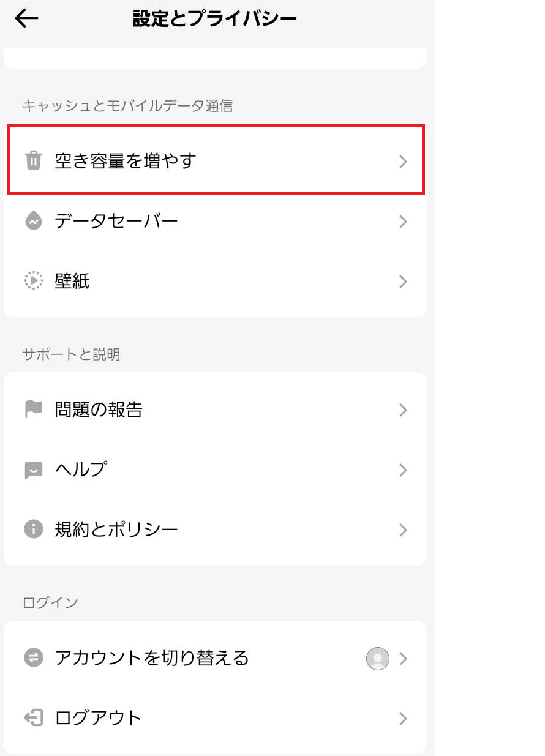Click the Data Saver droplet icon
This screenshot has height=756, width=545.
coord(33,221)
